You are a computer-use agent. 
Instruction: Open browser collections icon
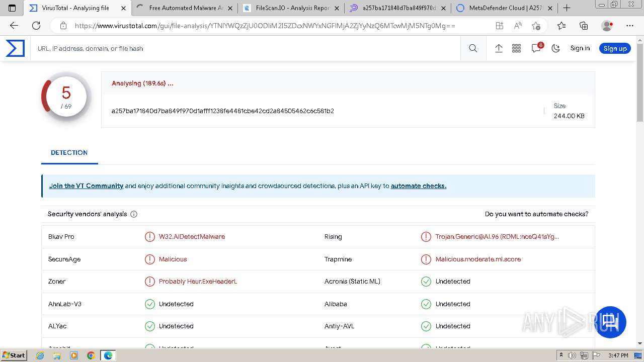pyautogui.click(x=584, y=26)
